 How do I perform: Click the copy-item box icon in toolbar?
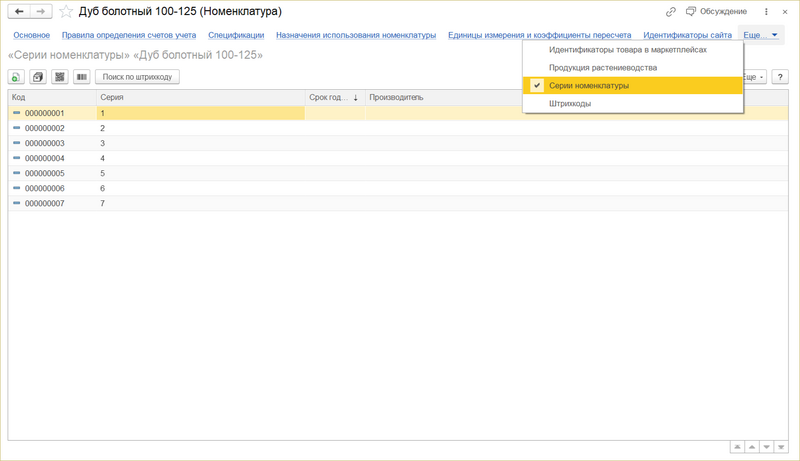pyautogui.click(x=38, y=77)
